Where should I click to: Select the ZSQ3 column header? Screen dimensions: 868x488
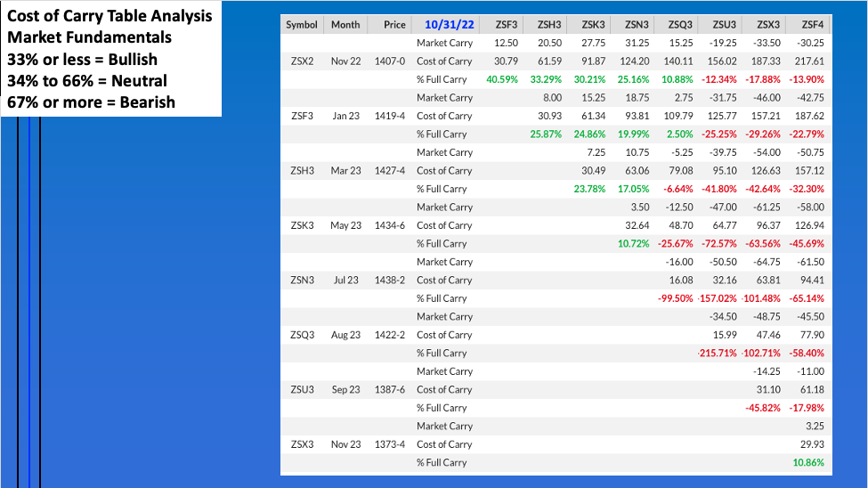pos(680,24)
